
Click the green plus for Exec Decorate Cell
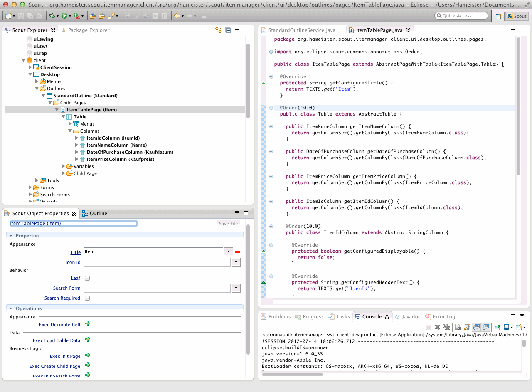(x=88, y=324)
